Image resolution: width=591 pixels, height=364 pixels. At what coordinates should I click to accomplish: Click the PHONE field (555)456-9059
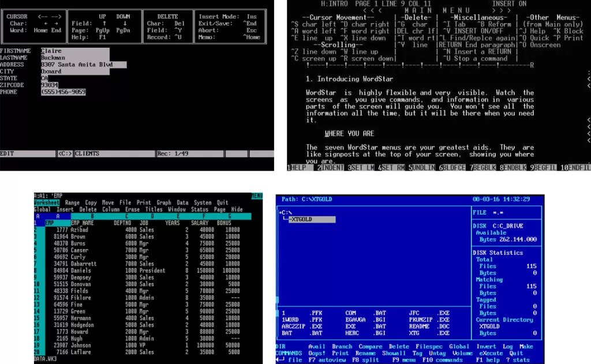(x=63, y=92)
